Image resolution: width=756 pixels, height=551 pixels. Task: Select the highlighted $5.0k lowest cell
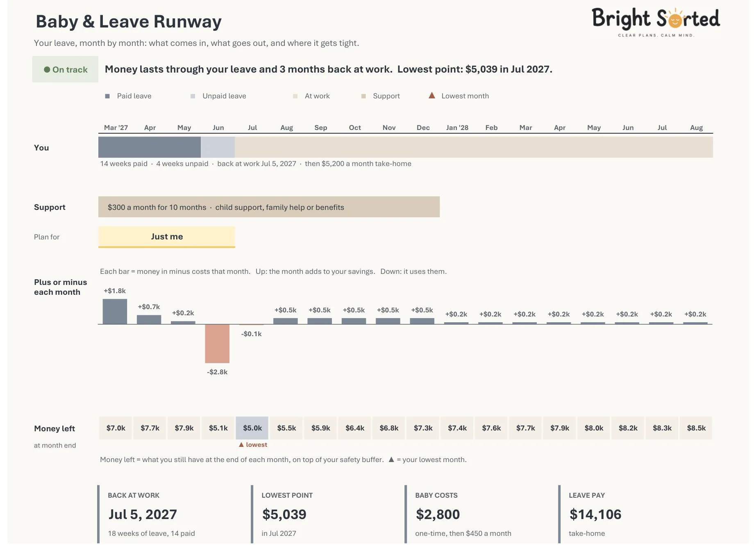[x=252, y=428]
